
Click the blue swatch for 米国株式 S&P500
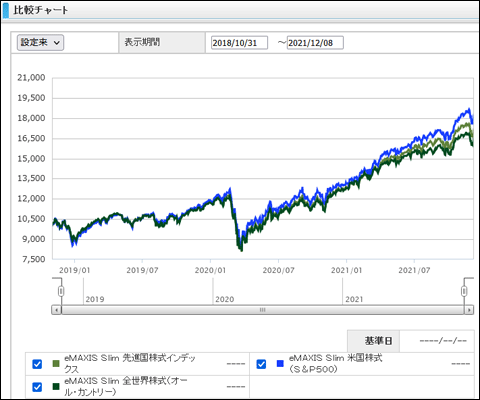click(280, 364)
